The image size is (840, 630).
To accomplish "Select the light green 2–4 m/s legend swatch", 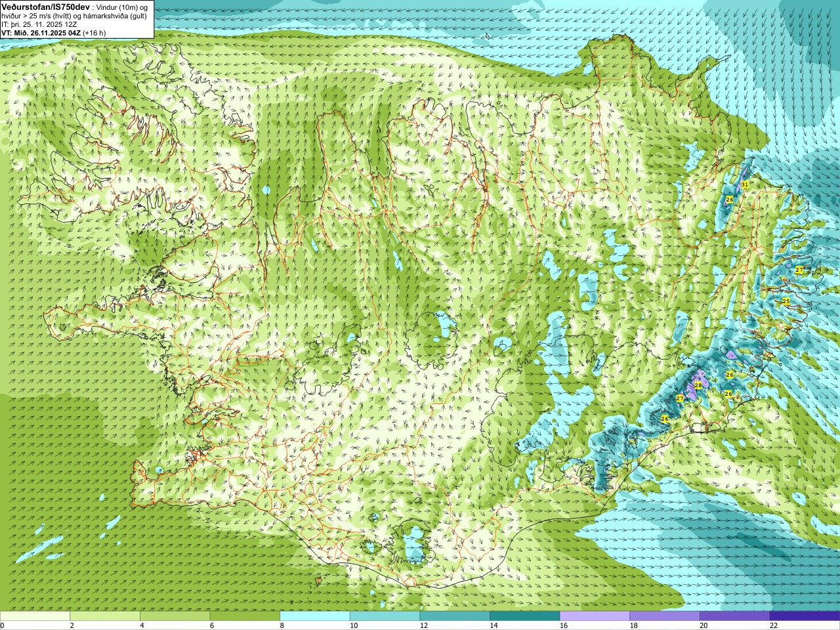I will 105,616.
